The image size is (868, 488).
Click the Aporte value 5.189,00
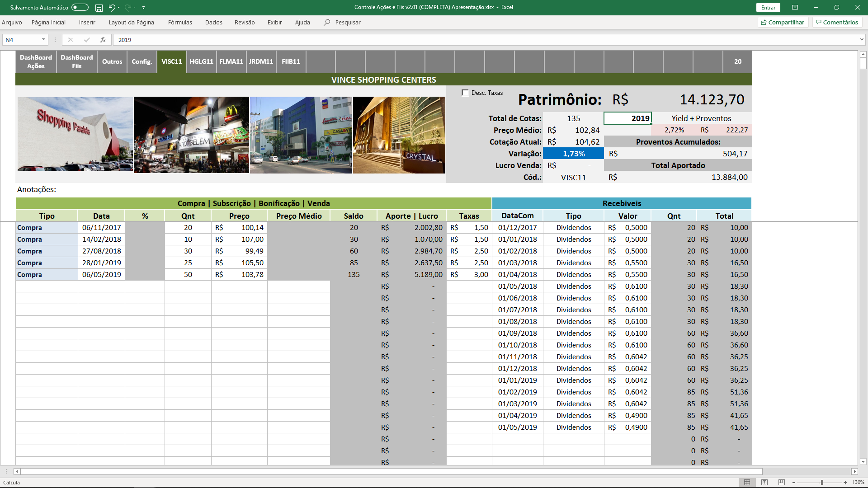[x=411, y=275]
